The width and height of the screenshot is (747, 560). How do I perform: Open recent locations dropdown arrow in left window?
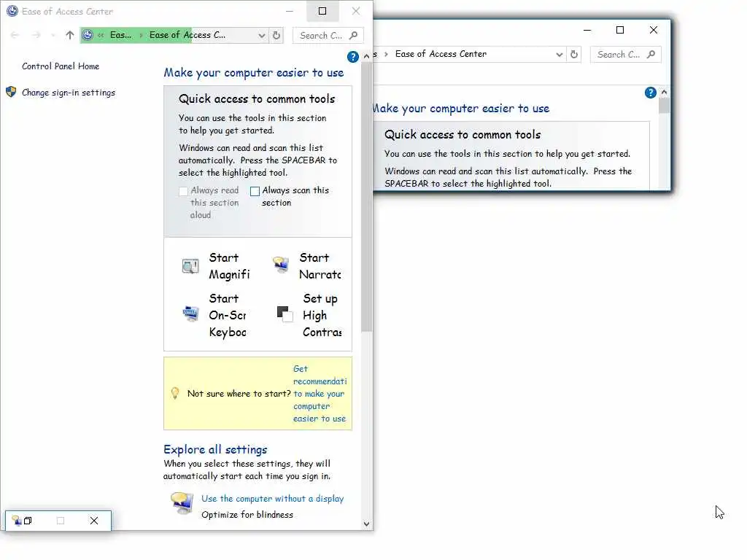[x=53, y=35]
